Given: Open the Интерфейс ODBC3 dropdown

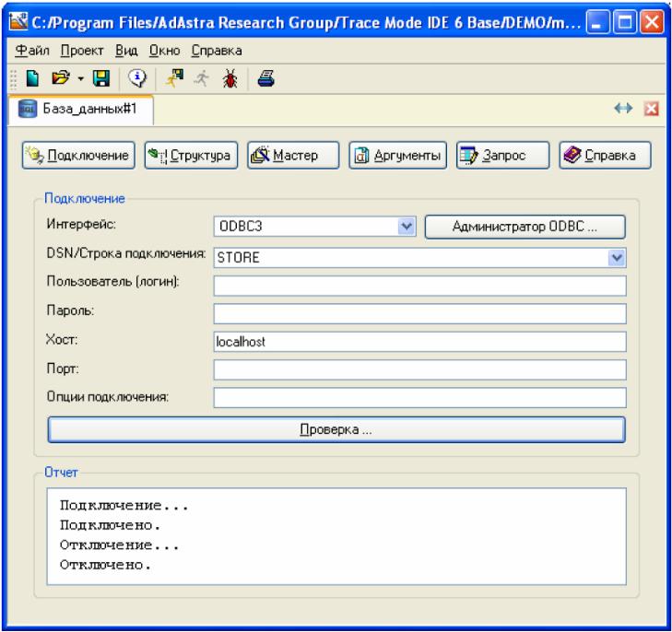Looking at the screenshot, I should [407, 226].
